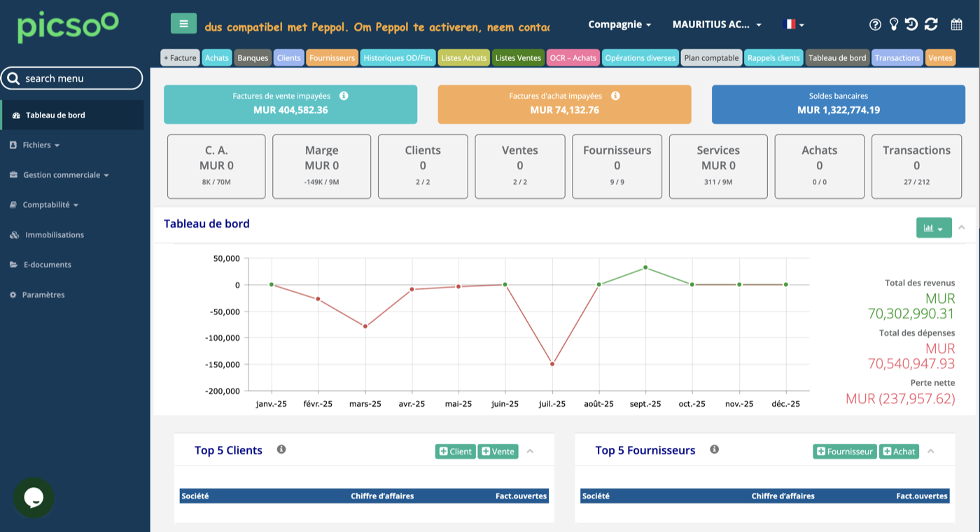Open the calendar icon in header
This screenshot has height=532, width=980.
pyautogui.click(x=956, y=24)
